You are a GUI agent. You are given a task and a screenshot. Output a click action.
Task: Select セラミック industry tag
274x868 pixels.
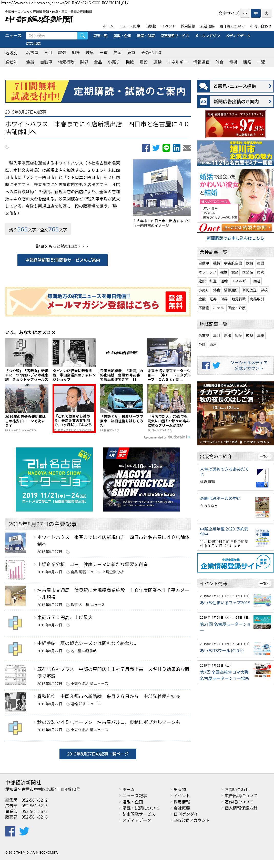pos(207,272)
